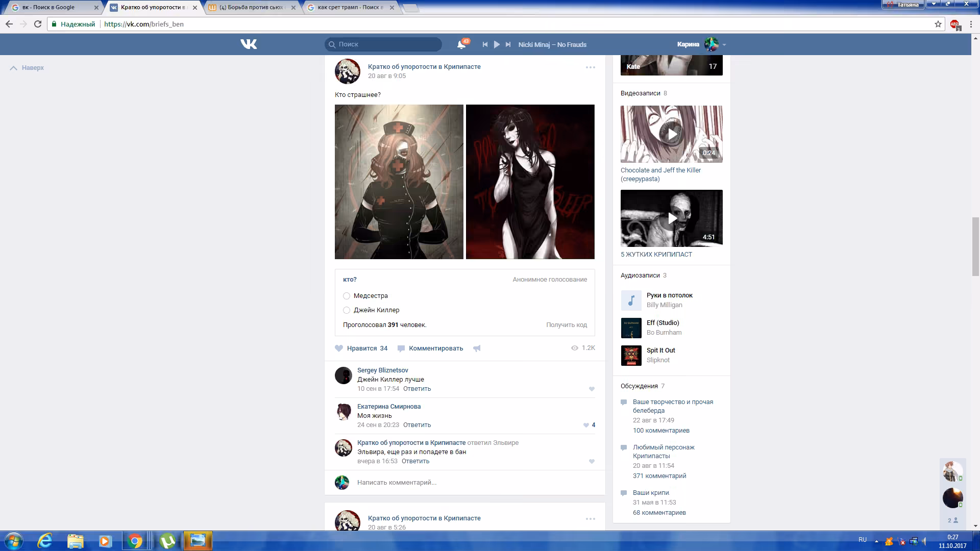Viewport: 980px width, 551px height.
Task: Switch to как срет трамп tab
Action: click(350, 8)
